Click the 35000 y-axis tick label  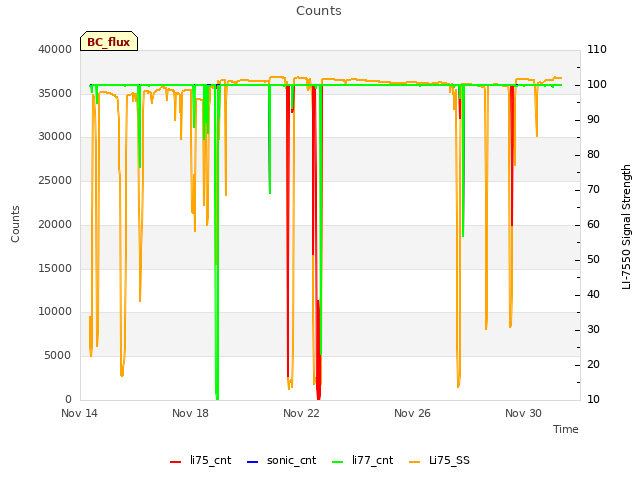[x=55, y=93]
